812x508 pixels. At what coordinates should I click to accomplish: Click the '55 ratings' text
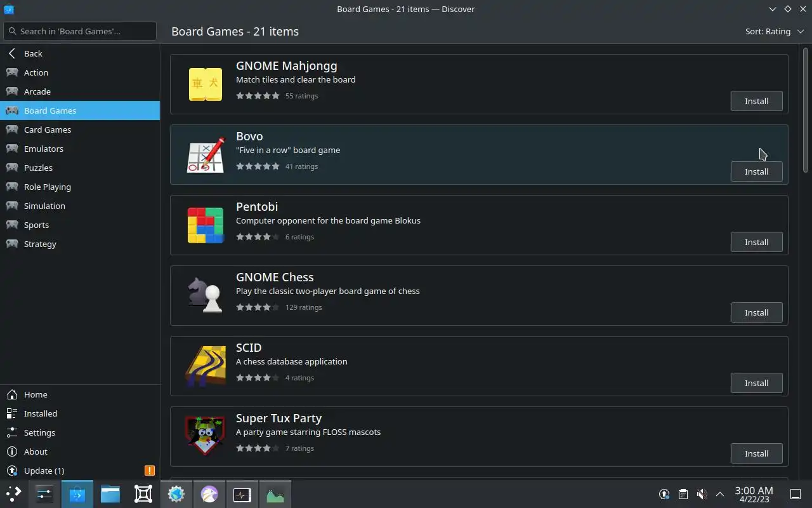pyautogui.click(x=301, y=96)
